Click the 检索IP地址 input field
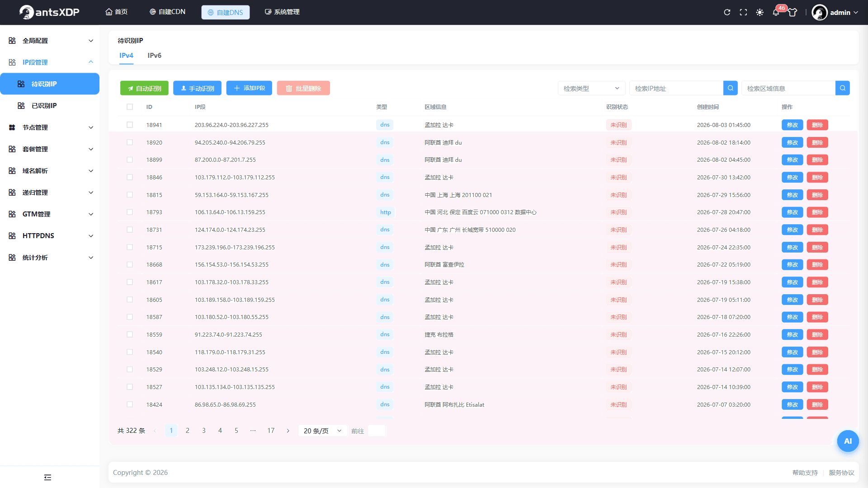This screenshot has width=868, height=488. pos(676,88)
